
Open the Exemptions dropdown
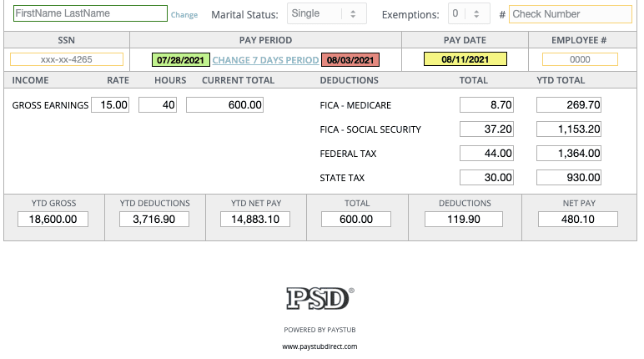(469, 14)
